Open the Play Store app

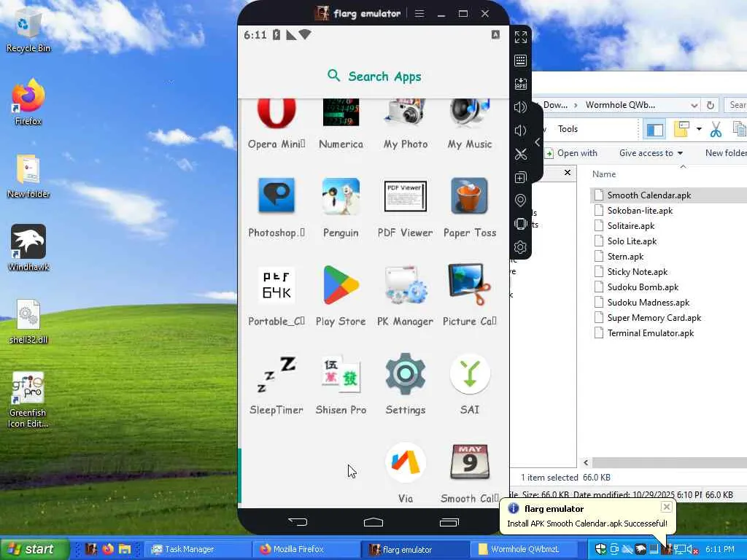pos(341,285)
